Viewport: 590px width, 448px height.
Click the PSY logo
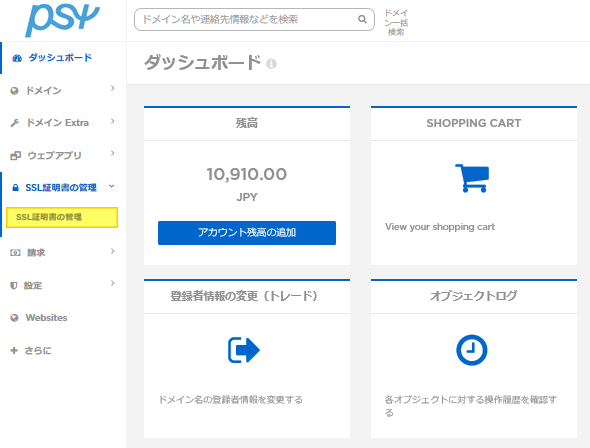[62, 20]
